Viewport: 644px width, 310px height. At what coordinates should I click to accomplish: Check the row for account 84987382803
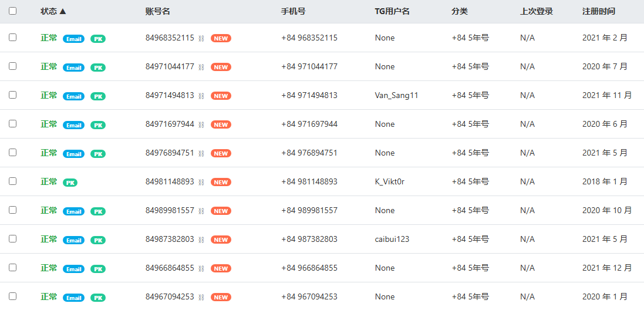coord(13,238)
